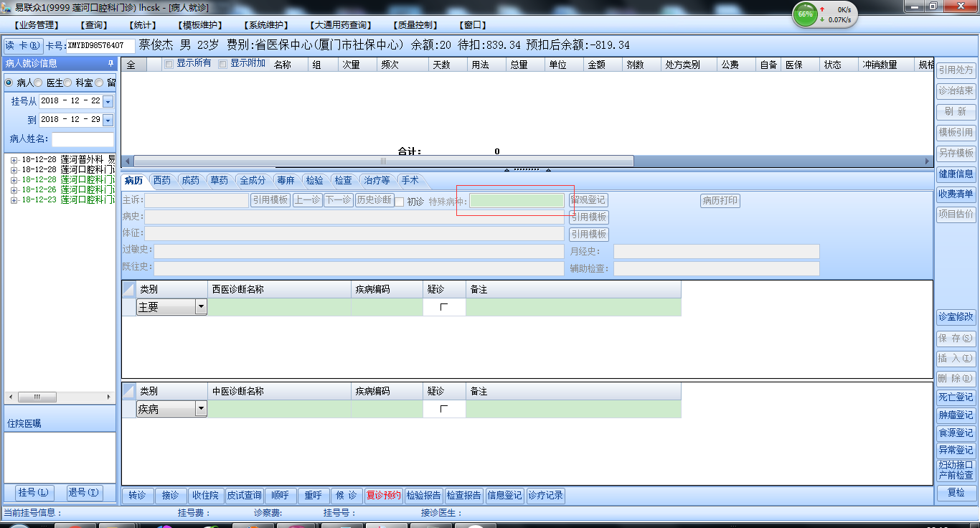The image size is (980, 528).
Task: Open the 窗口 menu
Action: point(473,25)
